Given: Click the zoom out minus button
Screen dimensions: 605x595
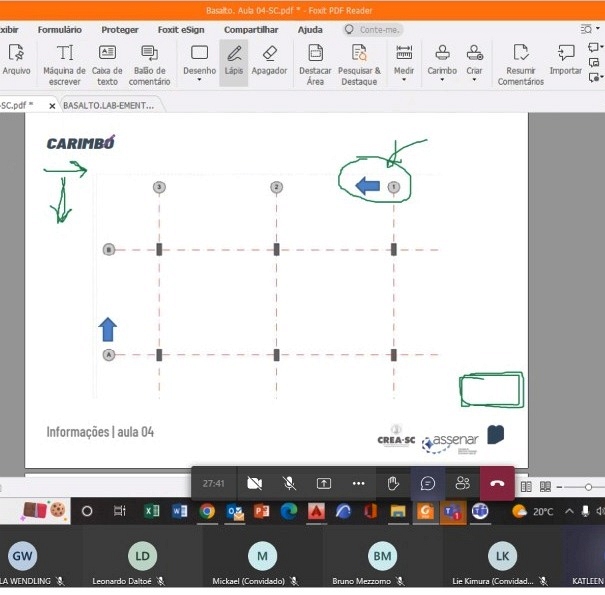Looking at the screenshot, I should [559, 487].
